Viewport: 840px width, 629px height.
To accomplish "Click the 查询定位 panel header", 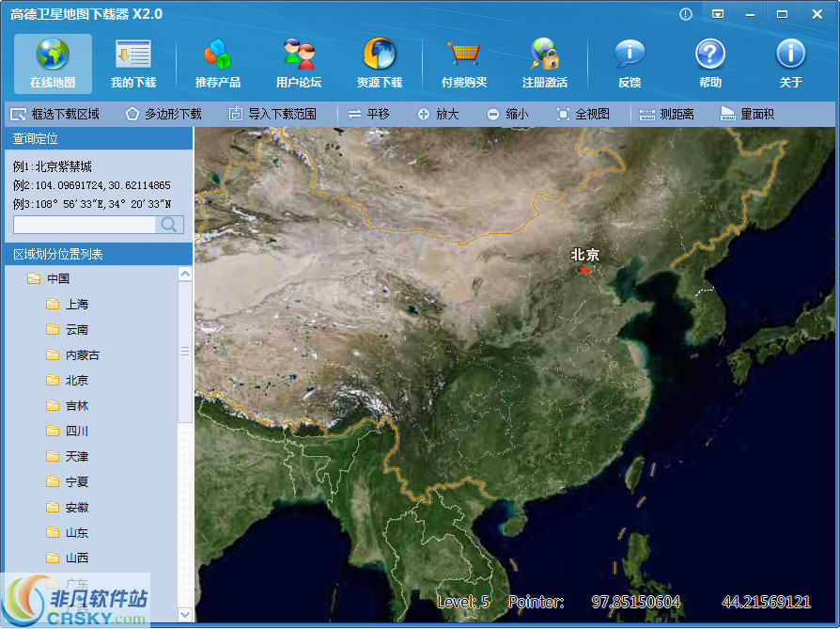I will pyautogui.click(x=99, y=138).
